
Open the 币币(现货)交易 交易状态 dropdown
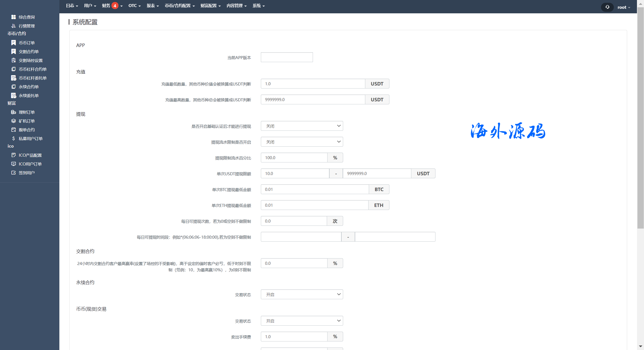[x=302, y=321]
